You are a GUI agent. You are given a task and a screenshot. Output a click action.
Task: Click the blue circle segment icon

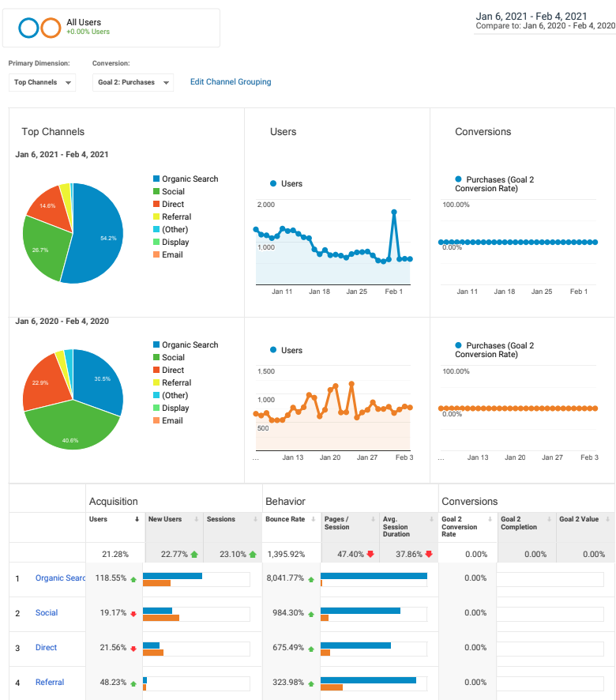pos(28,28)
